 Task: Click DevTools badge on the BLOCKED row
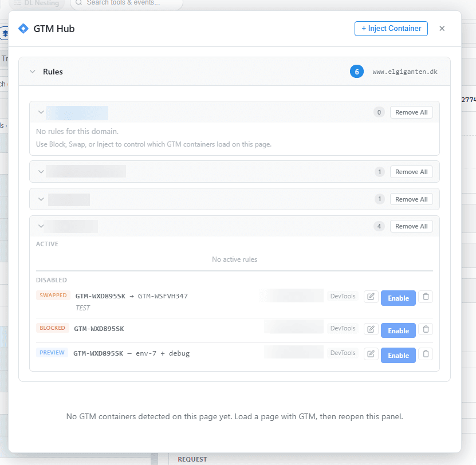coord(343,328)
